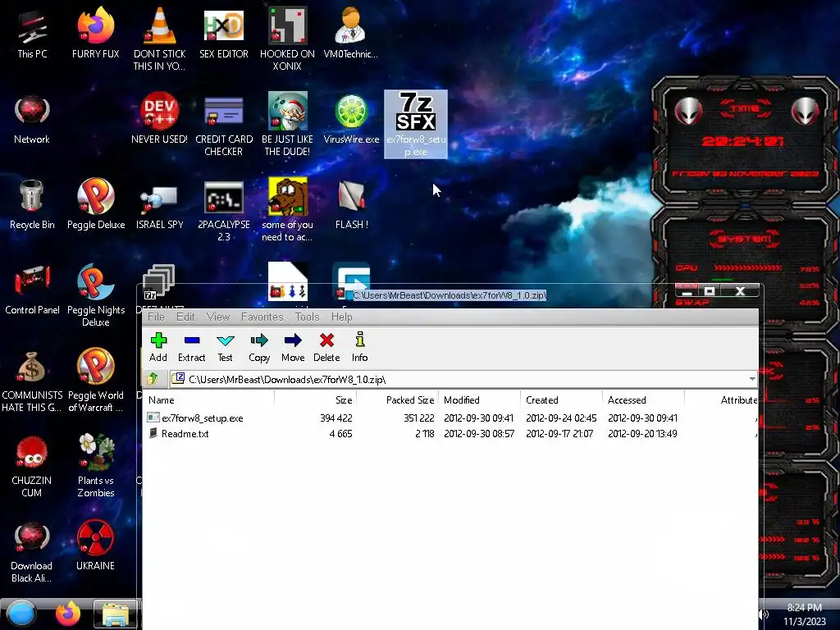Screen dimensions: 840x630
Task: Run Test on the archive
Action: 225,347
